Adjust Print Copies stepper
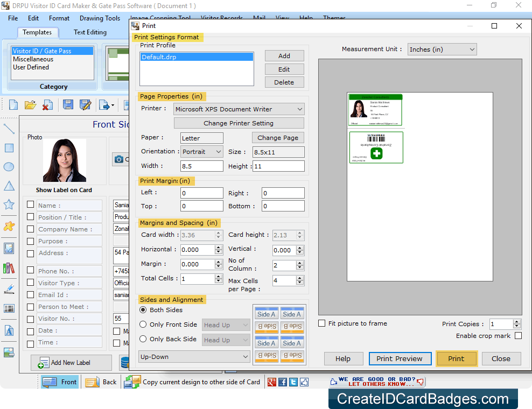 coord(517,324)
